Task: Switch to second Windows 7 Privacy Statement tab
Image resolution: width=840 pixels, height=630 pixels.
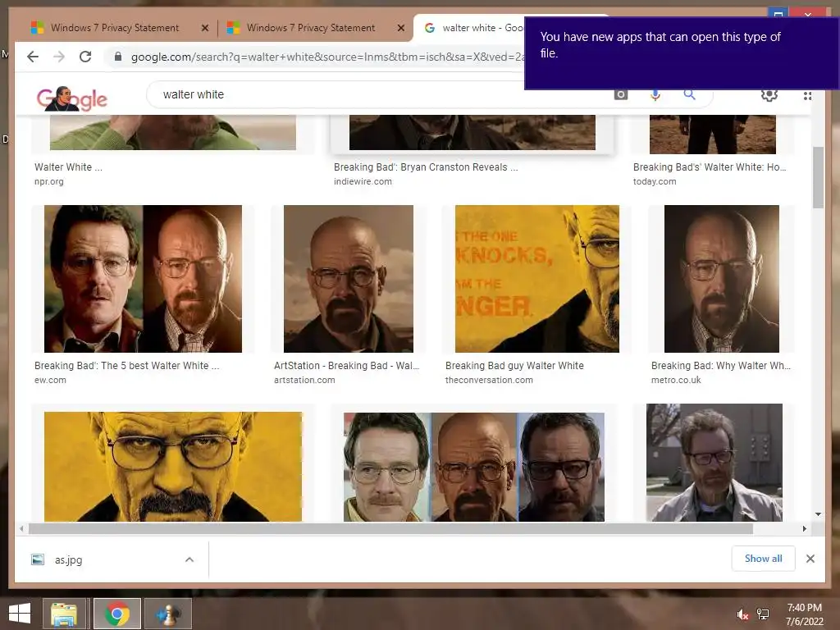Action: click(310, 28)
